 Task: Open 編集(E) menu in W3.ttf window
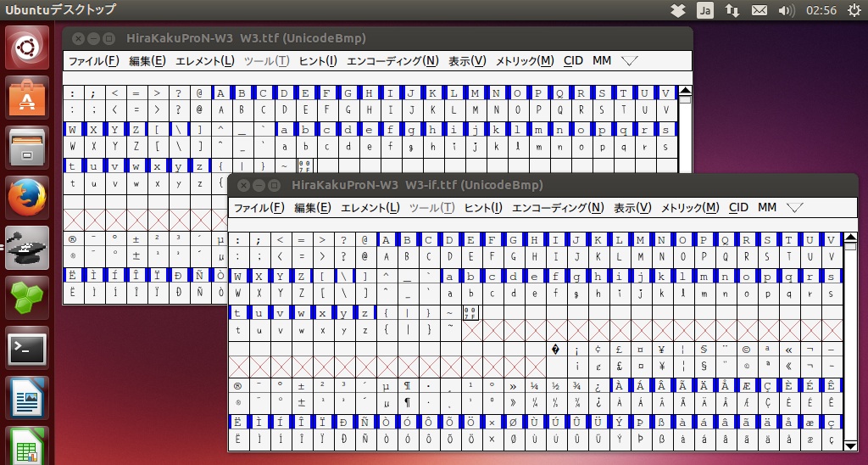(147, 61)
